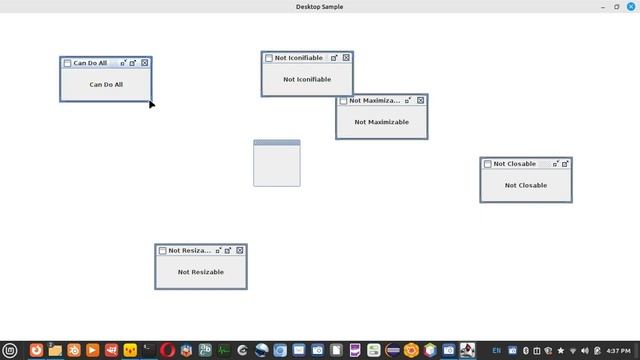Close the Not Maximizable internal frame
Image resolution: width=640 pixels, height=360 pixels.
[420, 100]
